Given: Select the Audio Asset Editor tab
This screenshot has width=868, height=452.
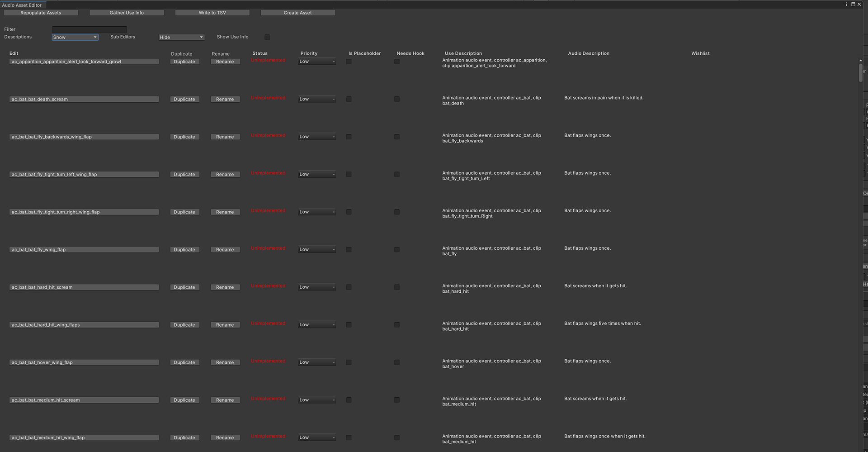Looking at the screenshot, I should 22,5.
